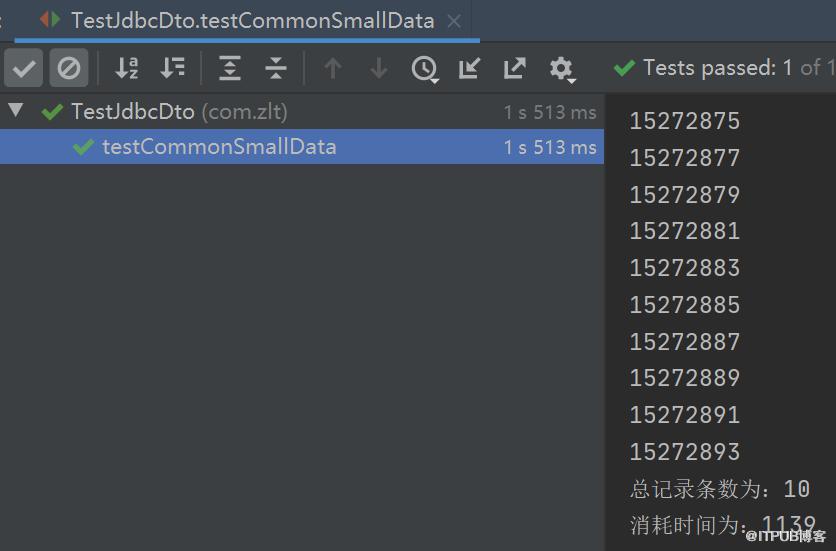Sort tests alphabetically with the a-z icon

pos(127,68)
